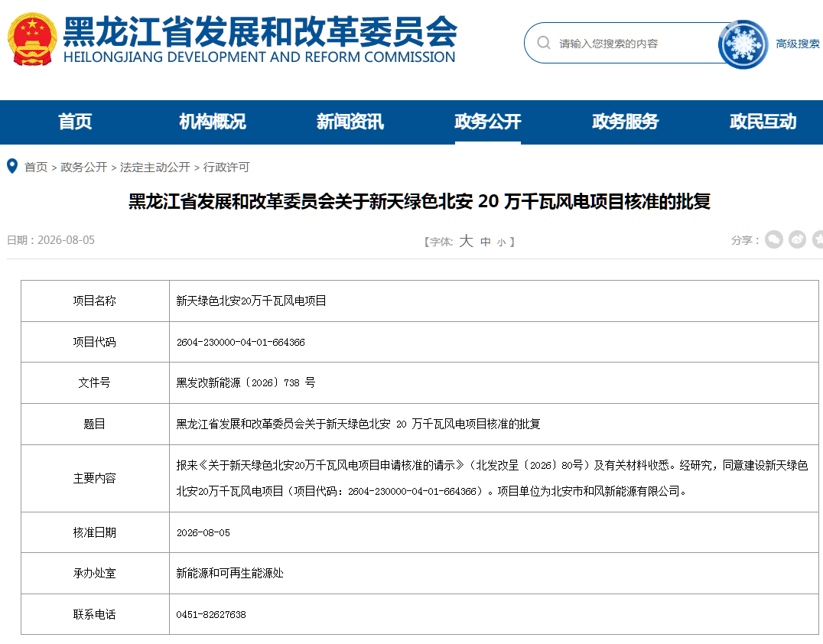This screenshot has width=823, height=644.
Task: Set font size to 中
Action: coord(486,242)
